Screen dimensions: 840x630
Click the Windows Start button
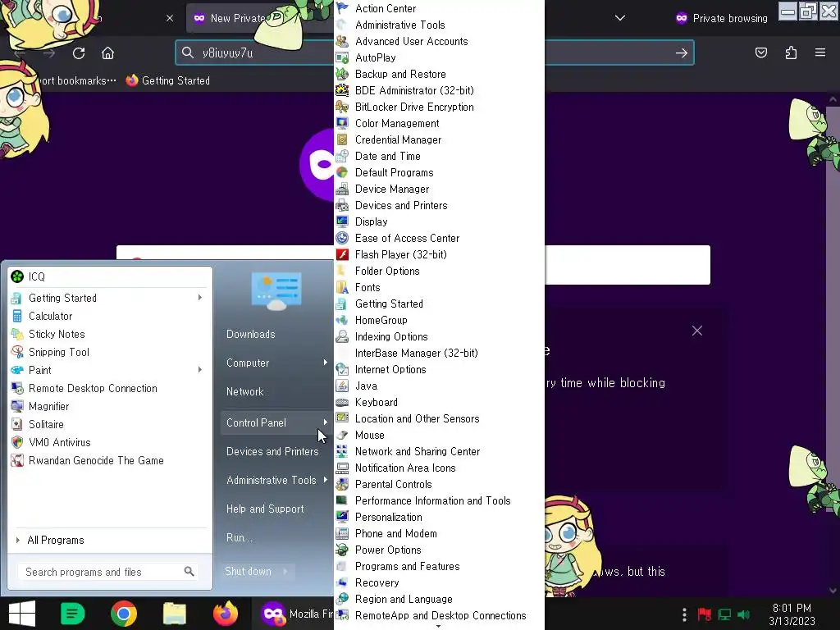coord(22,614)
